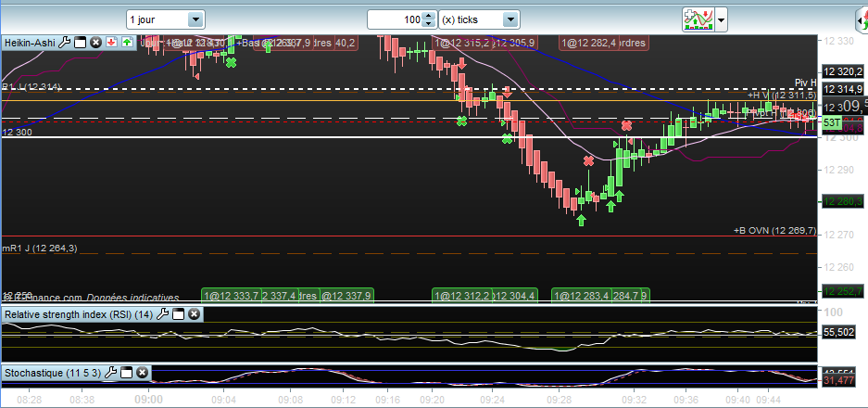Decrease tick count with the down stepper
This screenshot has height=408, width=868.
(429, 24)
